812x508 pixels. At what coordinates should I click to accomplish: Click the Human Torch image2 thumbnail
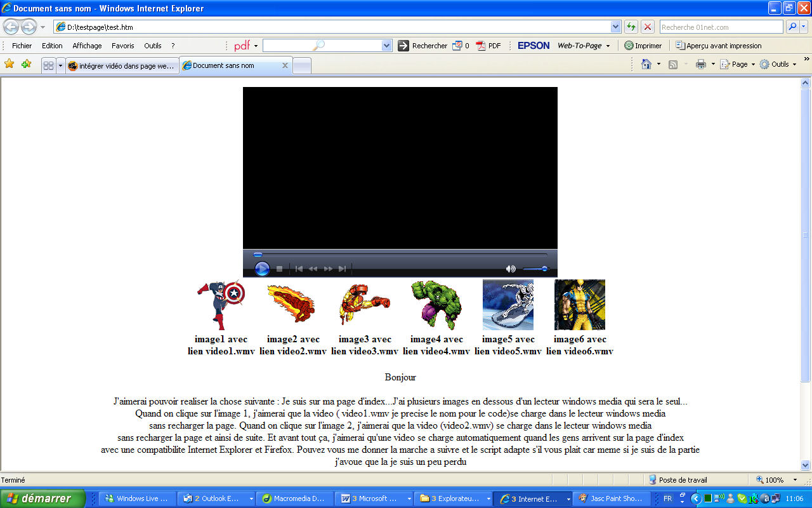(292, 305)
